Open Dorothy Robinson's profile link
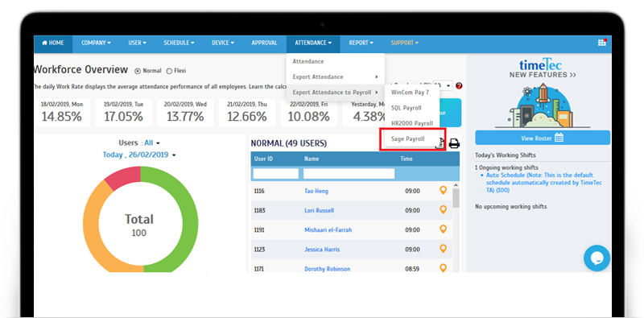Image resolution: width=644 pixels, height=318 pixels. click(x=328, y=269)
